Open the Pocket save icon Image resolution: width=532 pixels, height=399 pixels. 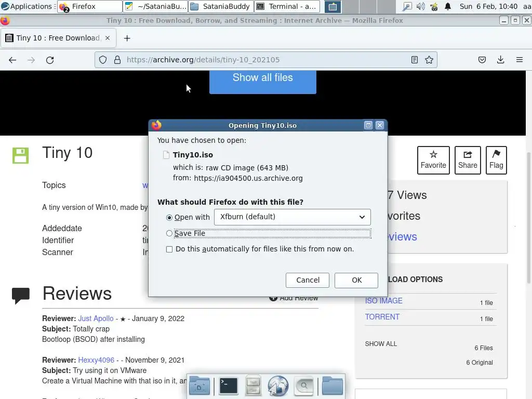(482, 60)
